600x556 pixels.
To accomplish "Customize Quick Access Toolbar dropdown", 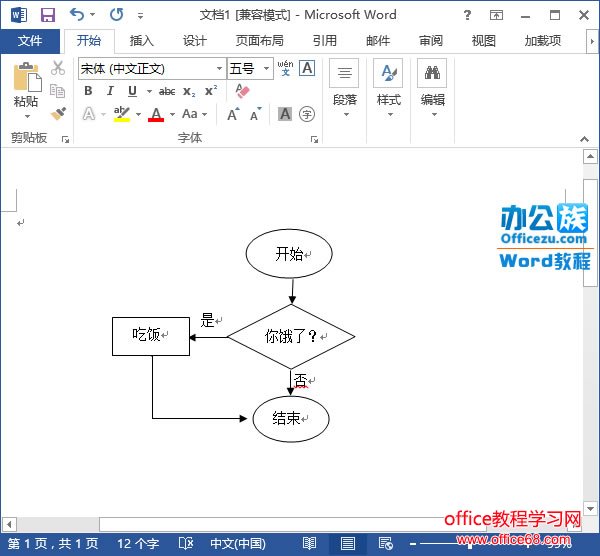I will (140, 16).
